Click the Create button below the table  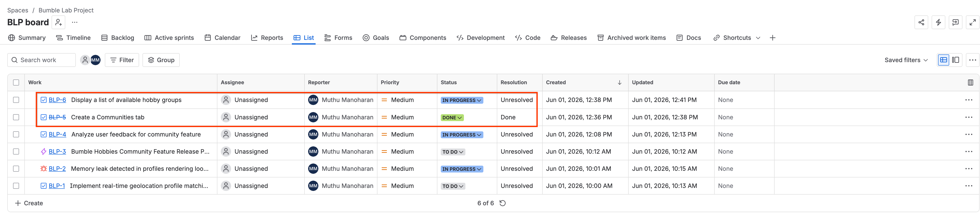[x=29, y=203]
